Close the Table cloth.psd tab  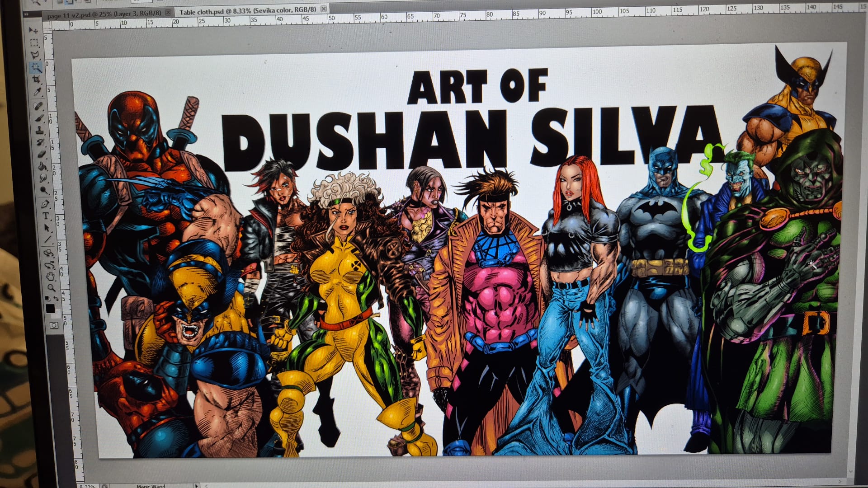[324, 9]
